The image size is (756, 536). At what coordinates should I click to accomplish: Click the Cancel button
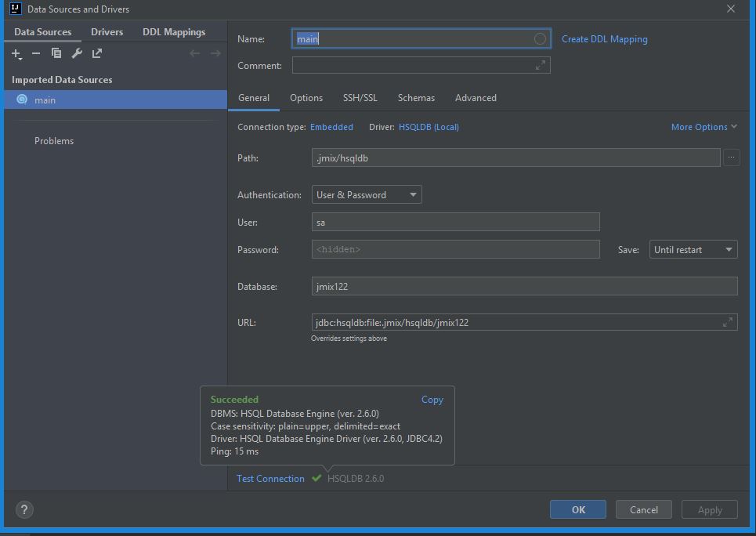(x=644, y=509)
